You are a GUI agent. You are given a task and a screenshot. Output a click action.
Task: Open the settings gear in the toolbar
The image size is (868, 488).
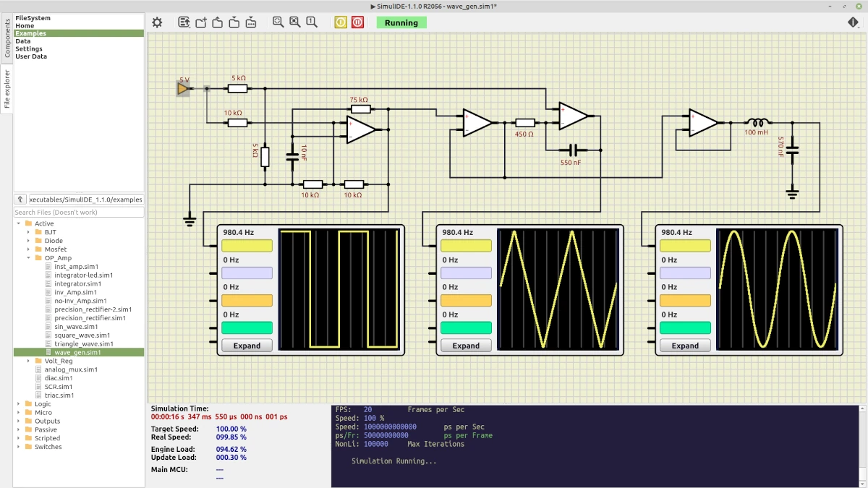[x=157, y=22]
